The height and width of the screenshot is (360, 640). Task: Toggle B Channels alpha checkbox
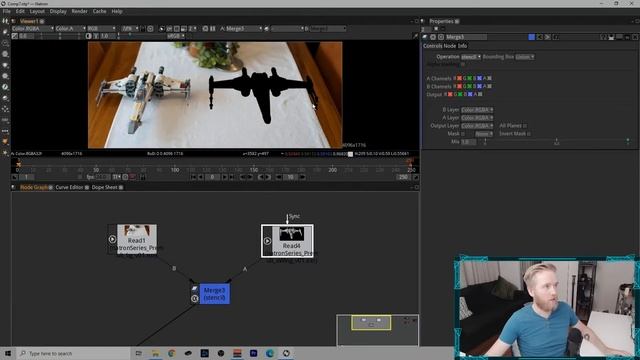click(489, 86)
